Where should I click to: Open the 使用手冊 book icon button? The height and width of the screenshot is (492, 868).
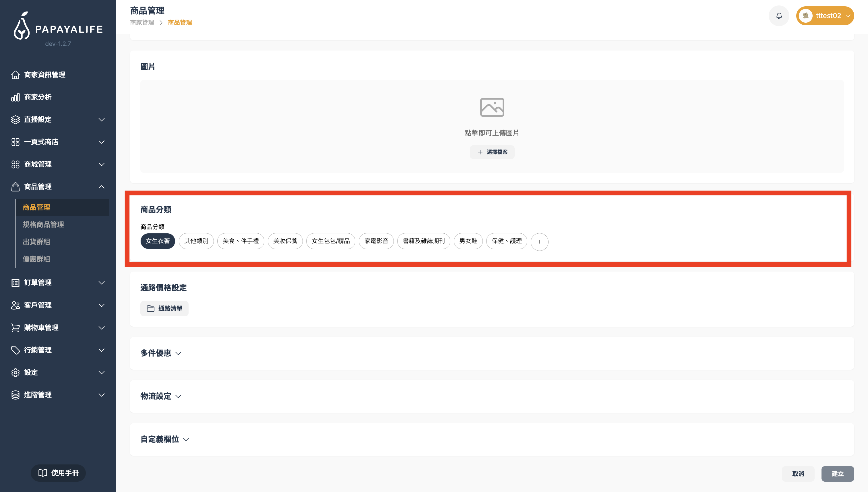[58, 473]
